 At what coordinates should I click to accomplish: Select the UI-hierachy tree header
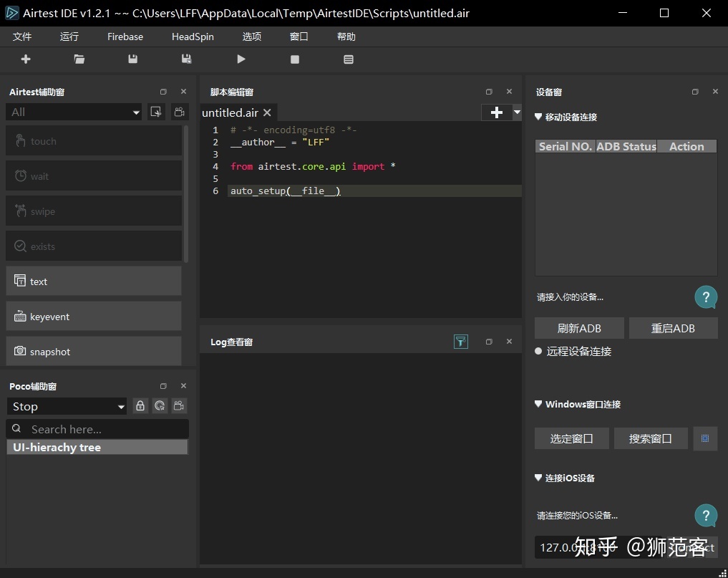coord(97,448)
